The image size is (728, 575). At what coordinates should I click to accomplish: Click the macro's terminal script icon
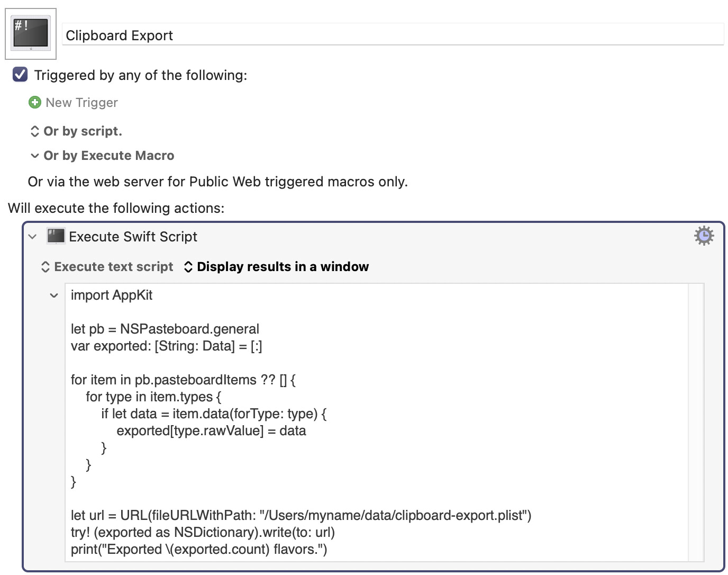pyautogui.click(x=31, y=33)
